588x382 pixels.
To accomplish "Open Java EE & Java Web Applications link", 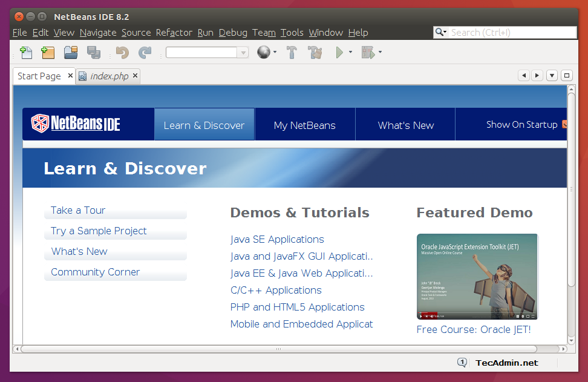I will [x=301, y=273].
